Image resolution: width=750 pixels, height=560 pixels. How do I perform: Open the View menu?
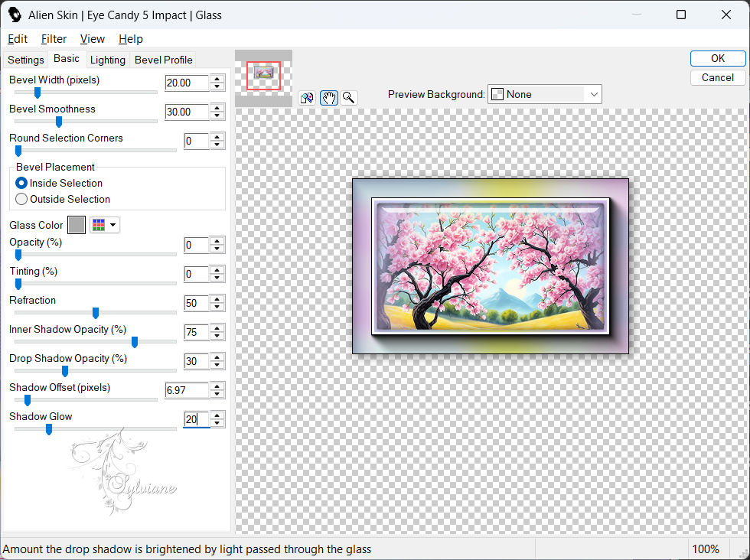[x=93, y=39]
